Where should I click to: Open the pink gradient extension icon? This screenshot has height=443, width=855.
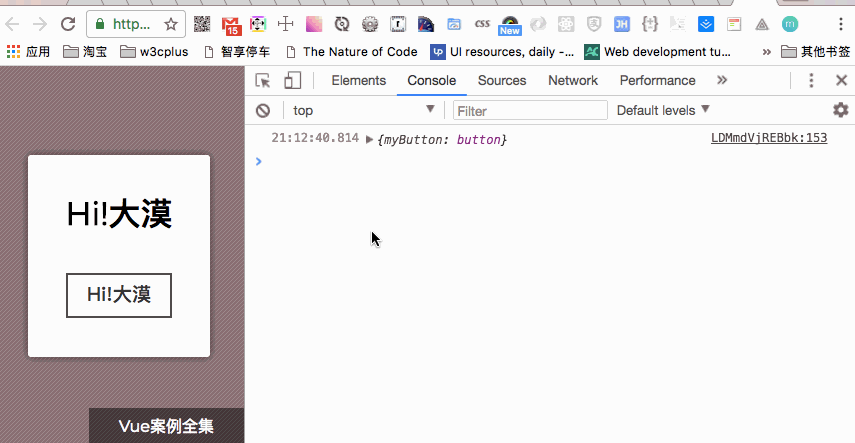click(314, 24)
